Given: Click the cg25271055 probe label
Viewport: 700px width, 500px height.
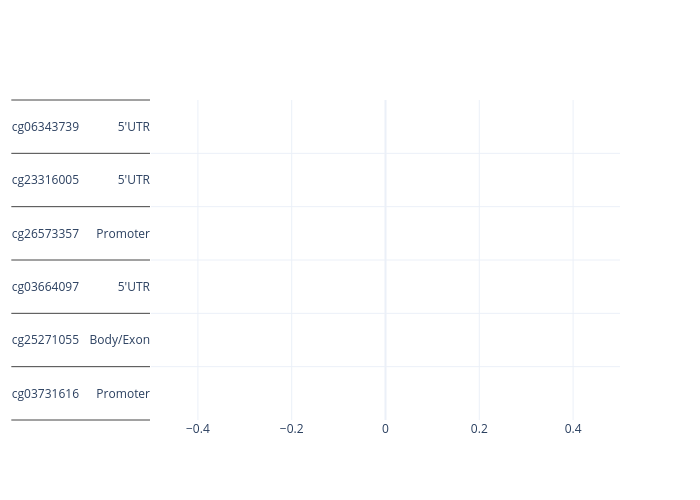Looking at the screenshot, I should 45,340.
